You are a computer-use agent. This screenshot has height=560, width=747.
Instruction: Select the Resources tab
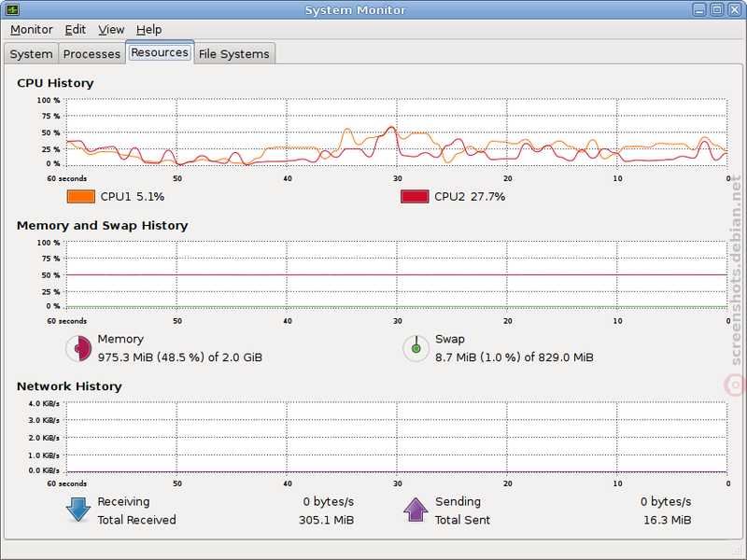point(160,52)
